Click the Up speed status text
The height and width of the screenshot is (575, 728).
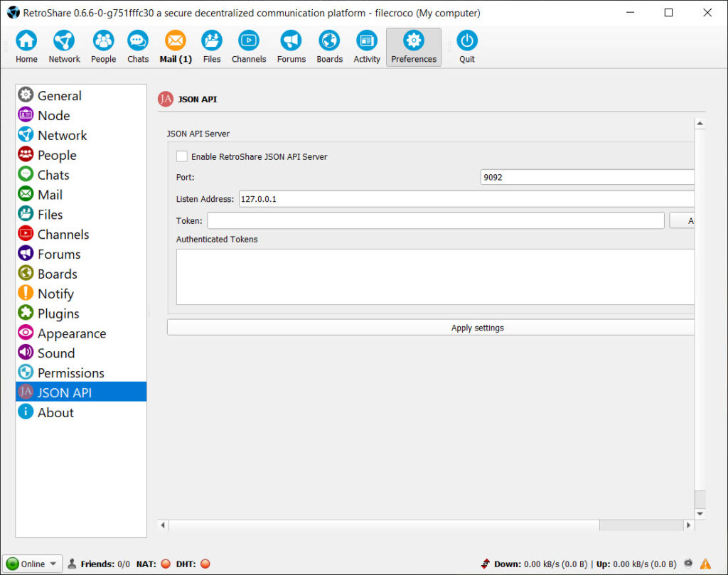point(636,564)
